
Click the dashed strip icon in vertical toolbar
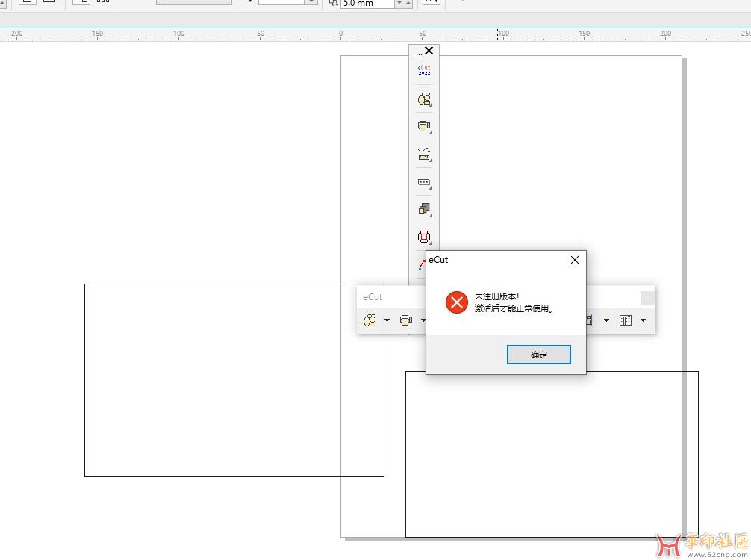pyautogui.click(x=424, y=181)
